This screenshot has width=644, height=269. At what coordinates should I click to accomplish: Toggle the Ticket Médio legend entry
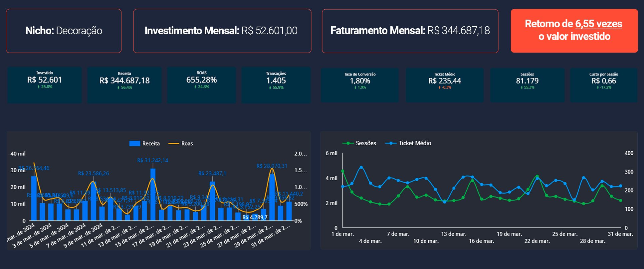coord(408,143)
